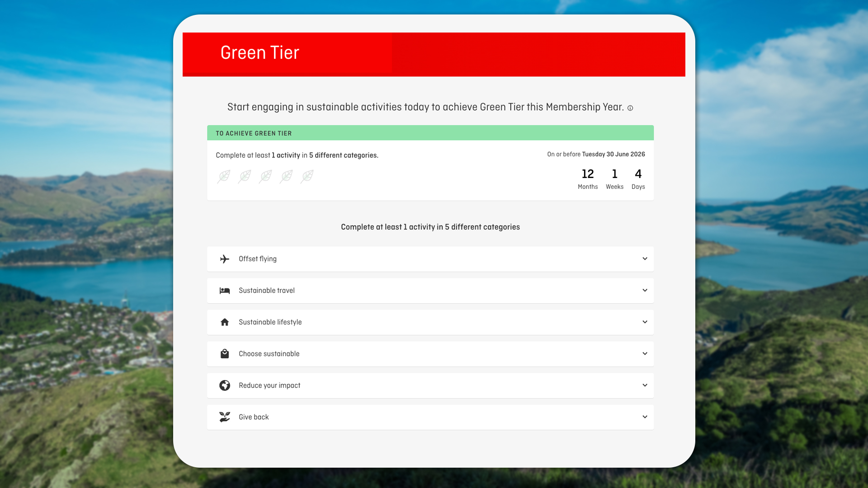Expand the Offset flying chevron
Image resolution: width=868 pixels, height=488 pixels.
point(645,259)
